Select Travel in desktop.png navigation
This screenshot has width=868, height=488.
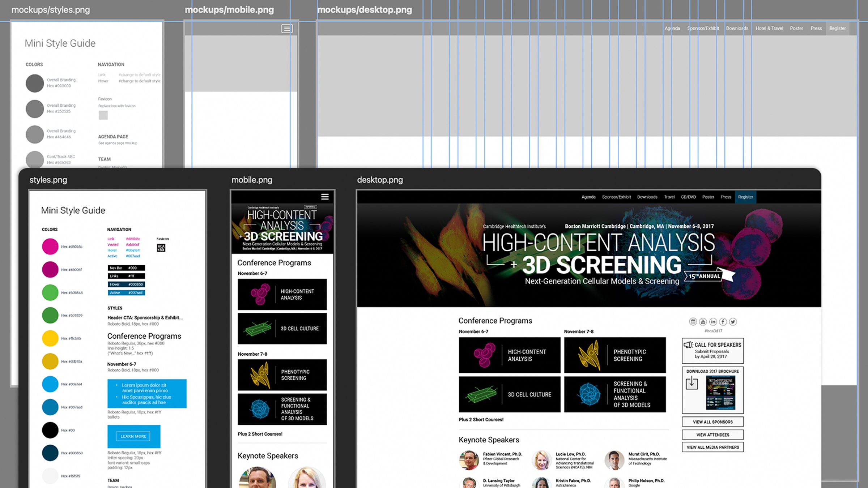pyautogui.click(x=669, y=197)
